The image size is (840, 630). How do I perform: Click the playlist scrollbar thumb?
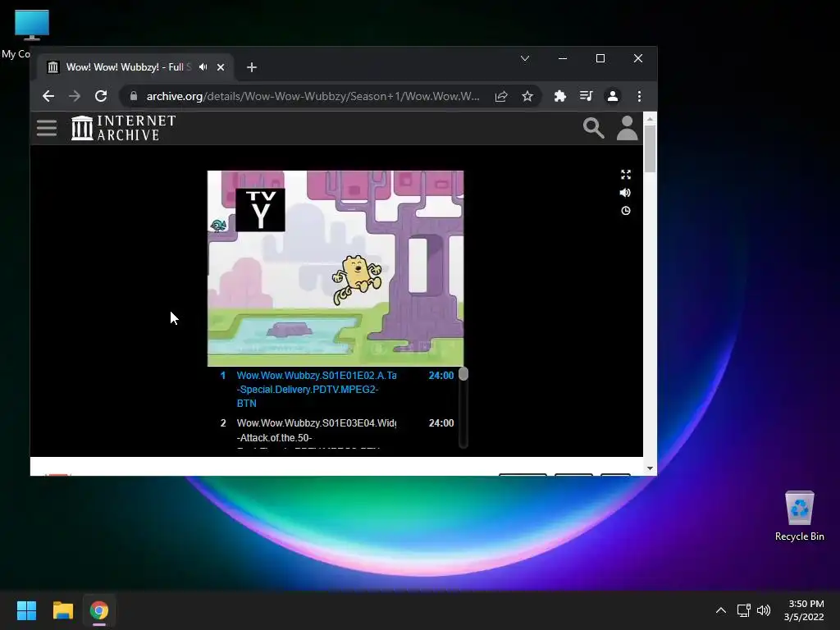[463, 374]
